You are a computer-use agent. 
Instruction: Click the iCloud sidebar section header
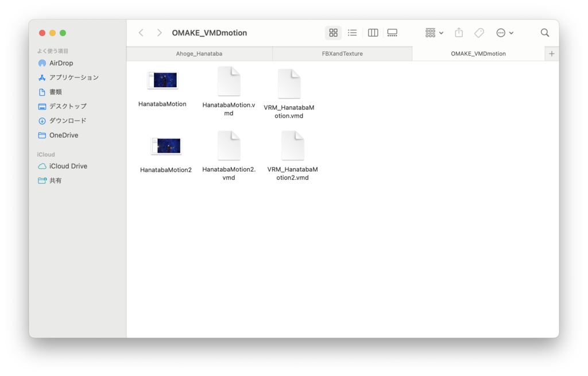pos(46,154)
